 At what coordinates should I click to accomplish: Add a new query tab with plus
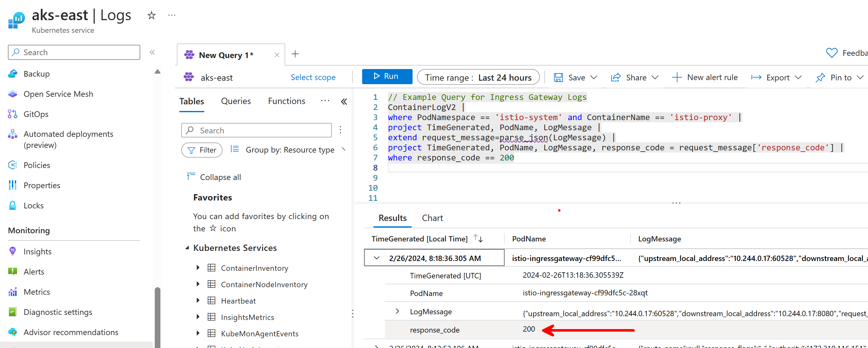[x=295, y=54]
